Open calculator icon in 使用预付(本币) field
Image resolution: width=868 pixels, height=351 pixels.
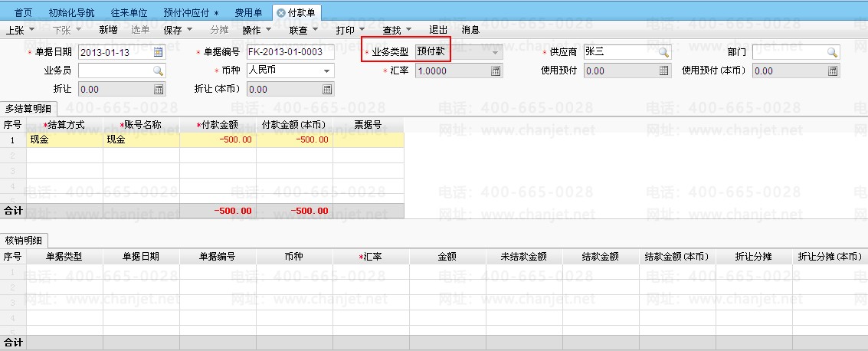(833, 71)
